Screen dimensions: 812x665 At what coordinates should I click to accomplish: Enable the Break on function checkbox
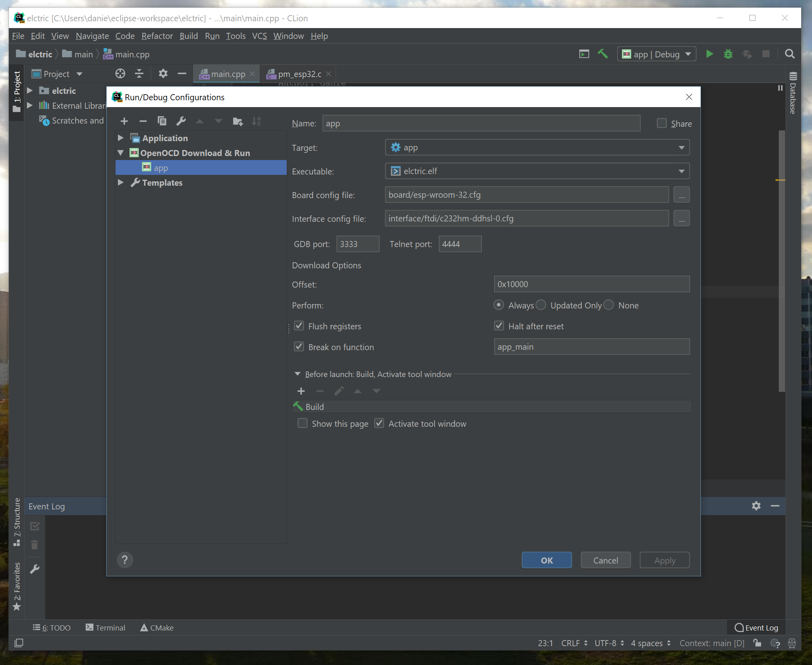click(x=299, y=347)
